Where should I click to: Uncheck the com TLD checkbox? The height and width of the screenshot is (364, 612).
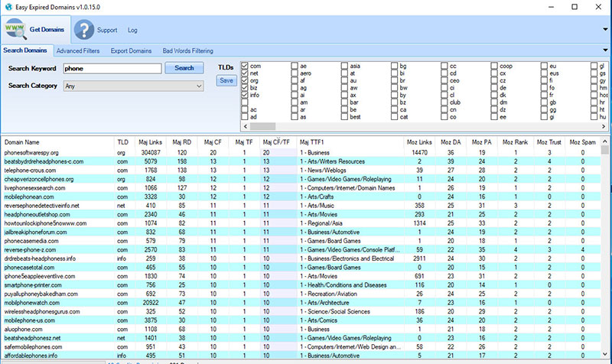click(245, 67)
